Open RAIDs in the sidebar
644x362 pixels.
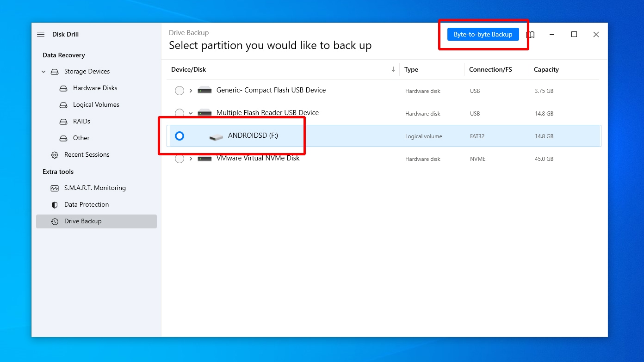point(81,121)
